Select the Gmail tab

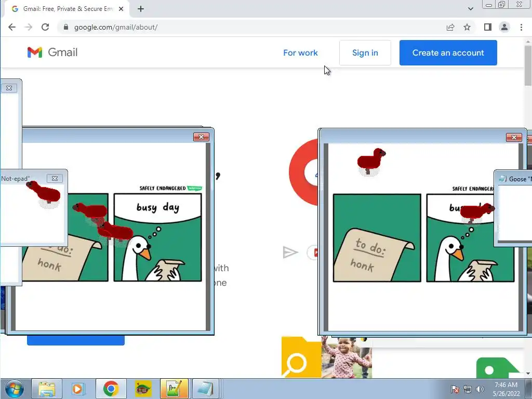67,9
